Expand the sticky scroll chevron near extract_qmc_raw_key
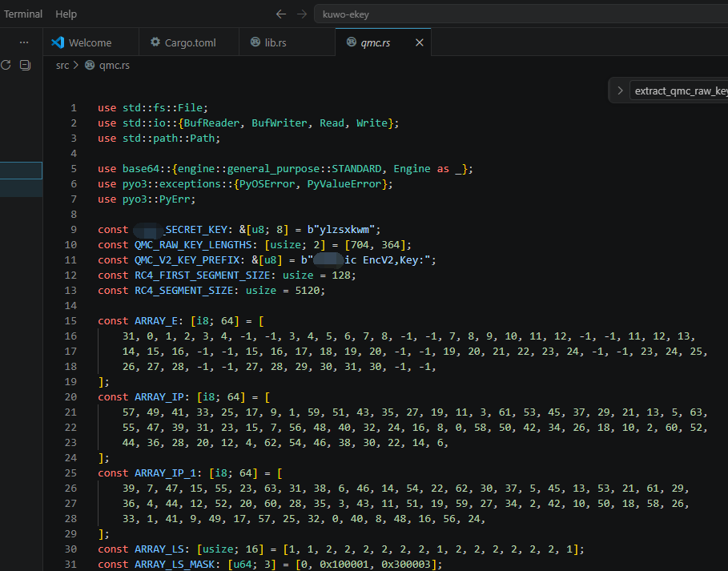728x571 pixels. (620, 90)
